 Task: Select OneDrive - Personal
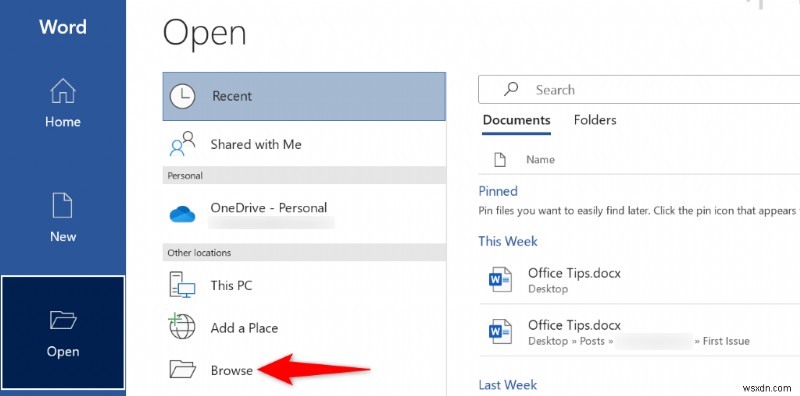tap(304, 214)
